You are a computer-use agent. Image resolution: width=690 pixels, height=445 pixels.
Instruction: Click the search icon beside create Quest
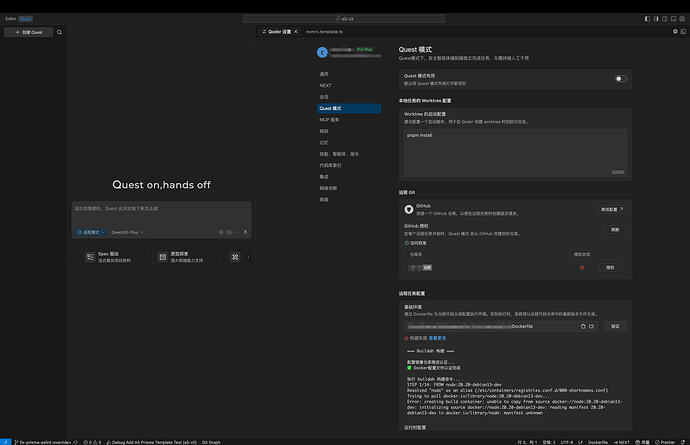(x=59, y=32)
